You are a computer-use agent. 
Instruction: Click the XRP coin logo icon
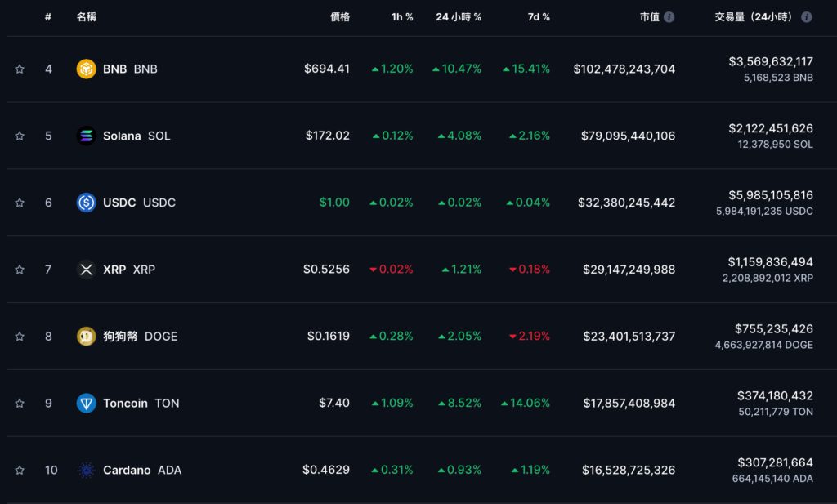coord(86,270)
